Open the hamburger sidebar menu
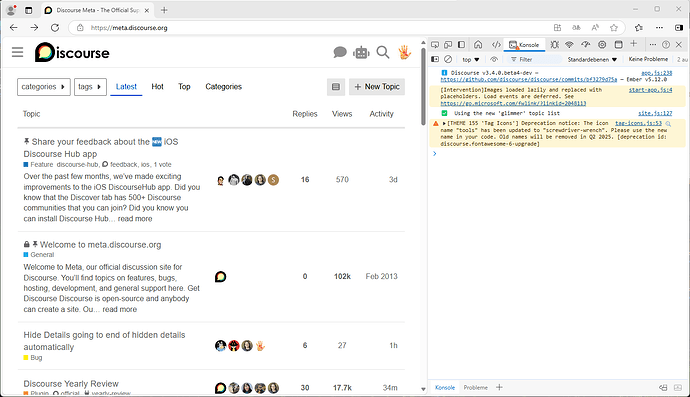The width and height of the screenshot is (690, 397). pos(18,52)
